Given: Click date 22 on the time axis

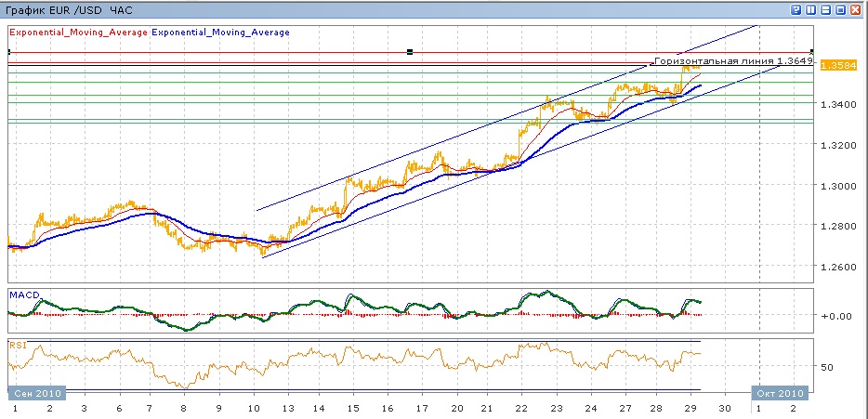Looking at the screenshot, I should (520, 408).
